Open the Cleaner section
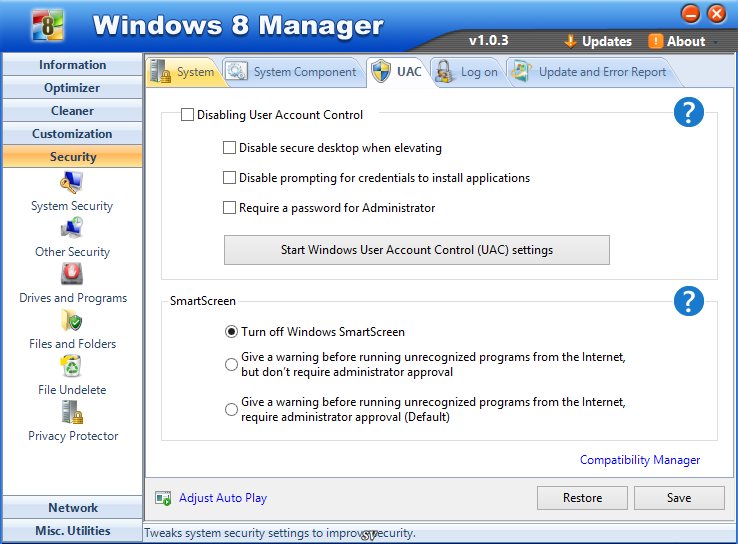Viewport: 738px width, 544px height. point(72,111)
